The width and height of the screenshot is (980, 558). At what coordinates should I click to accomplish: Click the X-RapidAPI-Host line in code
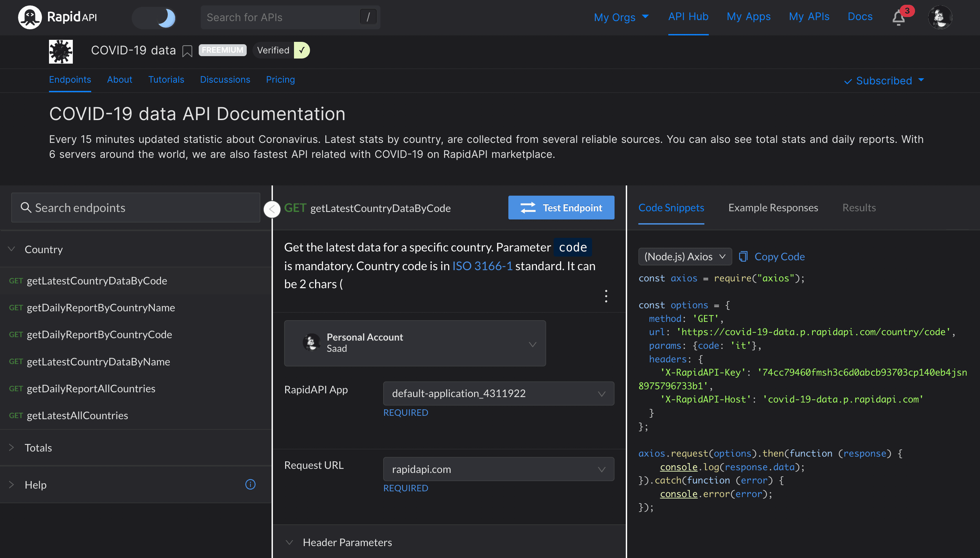[x=791, y=399]
